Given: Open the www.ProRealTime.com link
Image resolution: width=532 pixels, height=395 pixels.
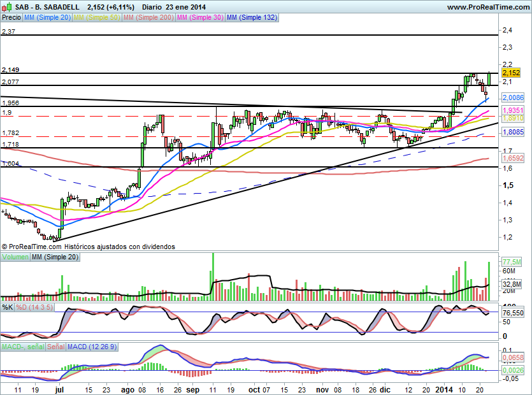Looking at the screenshot, I should (x=487, y=6).
